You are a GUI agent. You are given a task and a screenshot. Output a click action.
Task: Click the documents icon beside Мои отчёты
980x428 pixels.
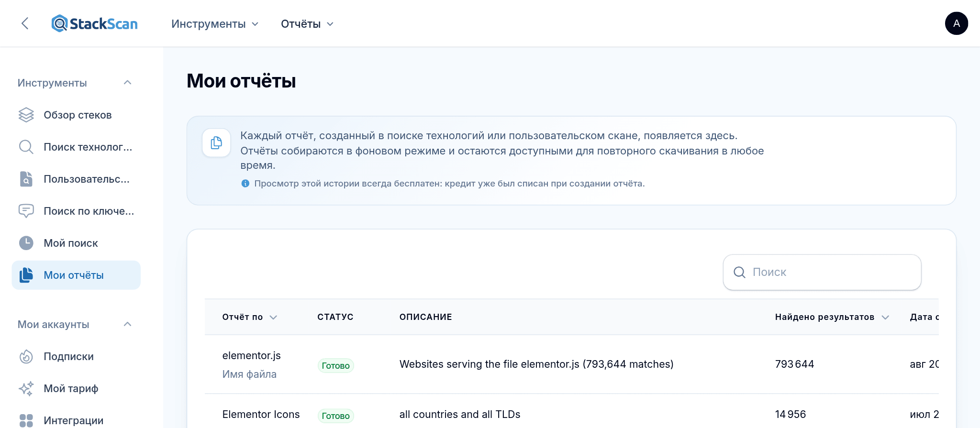coord(26,275)
